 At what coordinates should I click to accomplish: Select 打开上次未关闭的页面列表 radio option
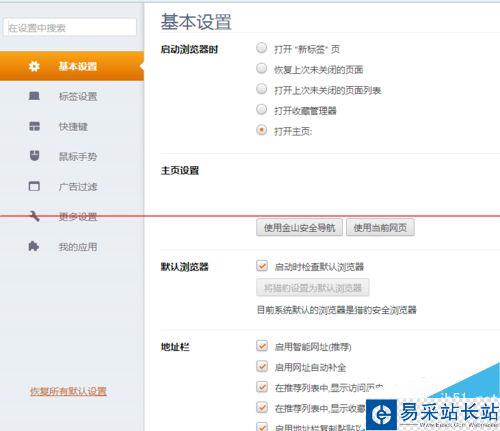click(x=262, y=89)
